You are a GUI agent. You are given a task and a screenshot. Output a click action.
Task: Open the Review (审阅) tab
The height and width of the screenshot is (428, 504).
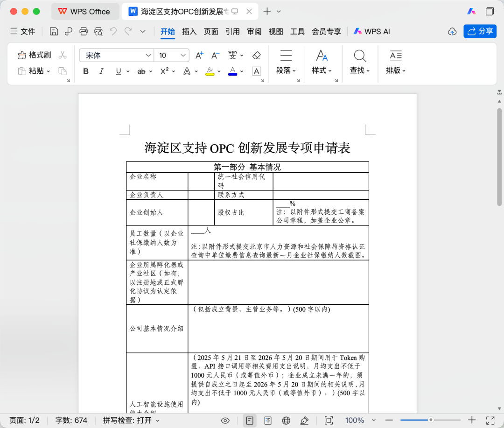tap(254, 32)
